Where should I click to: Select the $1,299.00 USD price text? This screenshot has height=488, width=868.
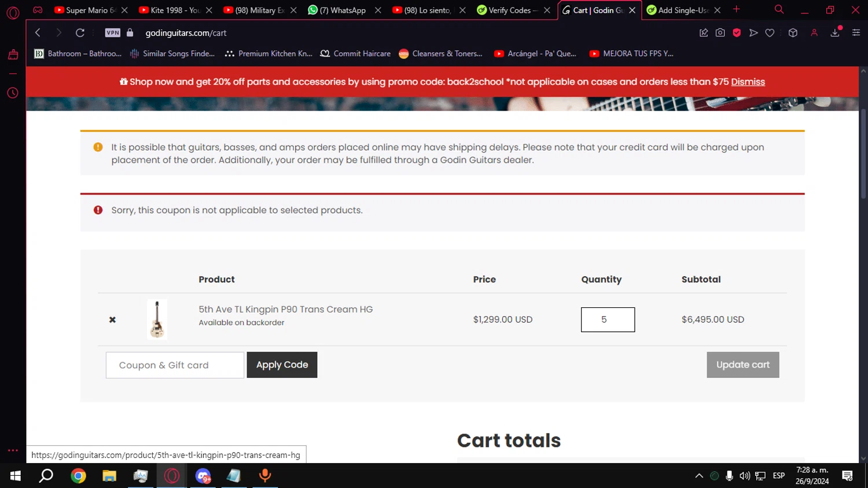pos(503,320)
